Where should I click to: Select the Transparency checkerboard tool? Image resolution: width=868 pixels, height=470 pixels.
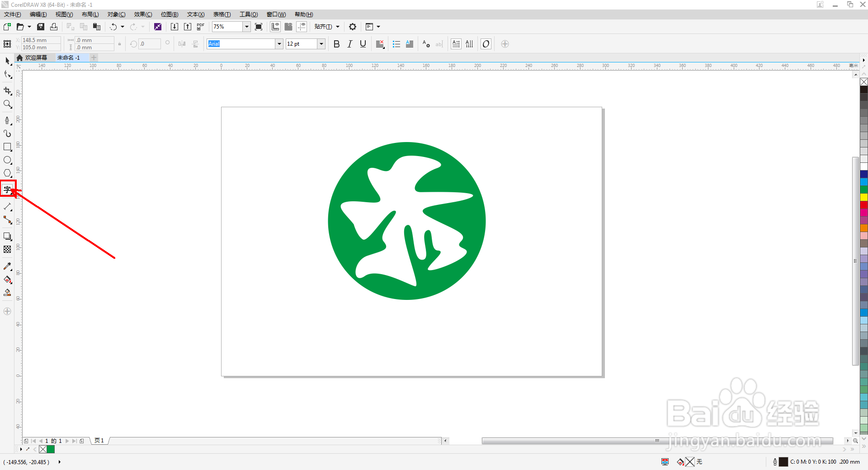pyautogui.click(x=7, y=249)
